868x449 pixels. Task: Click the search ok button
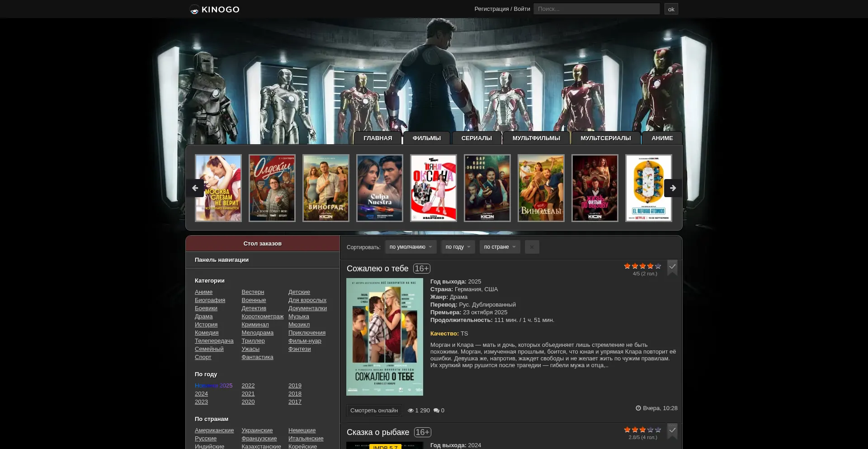click(671, 9)
